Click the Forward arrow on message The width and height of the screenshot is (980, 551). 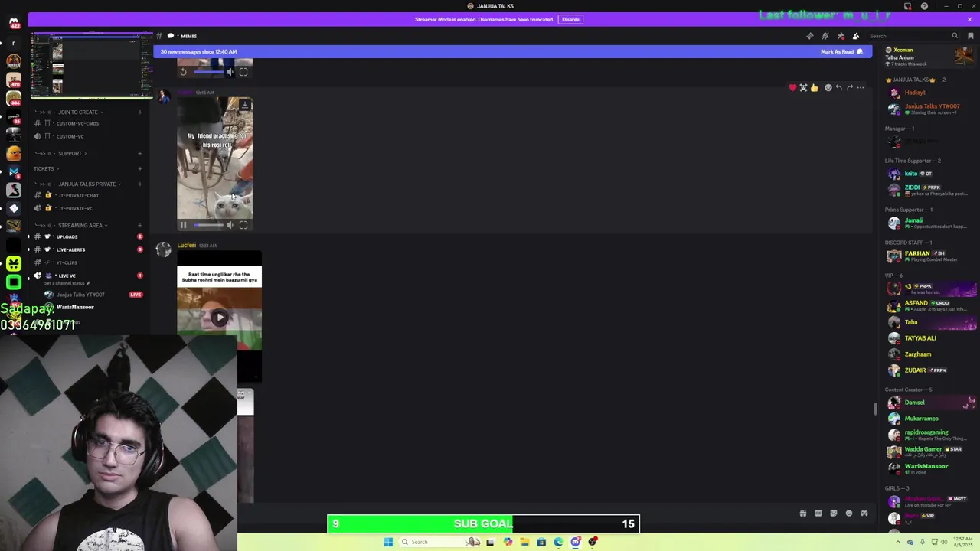pyautogui.click(x=849, y=88)
